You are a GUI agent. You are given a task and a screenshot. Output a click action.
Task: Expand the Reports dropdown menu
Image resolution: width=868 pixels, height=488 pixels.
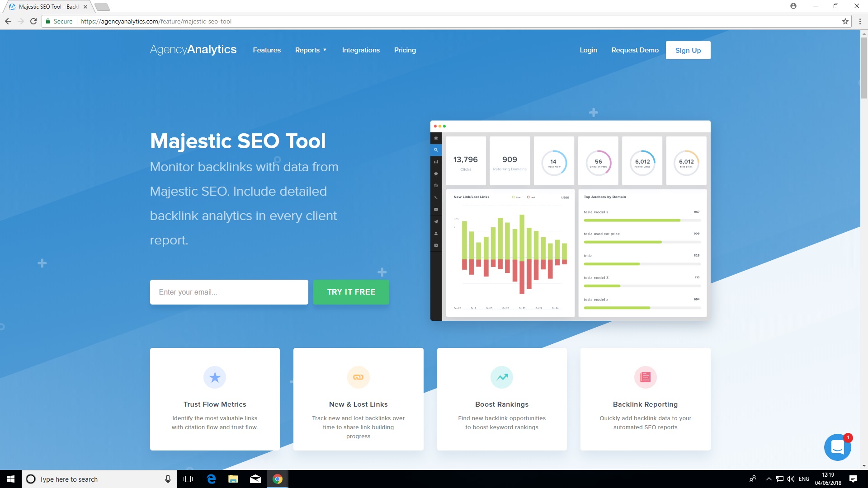(x=311, y=49)
